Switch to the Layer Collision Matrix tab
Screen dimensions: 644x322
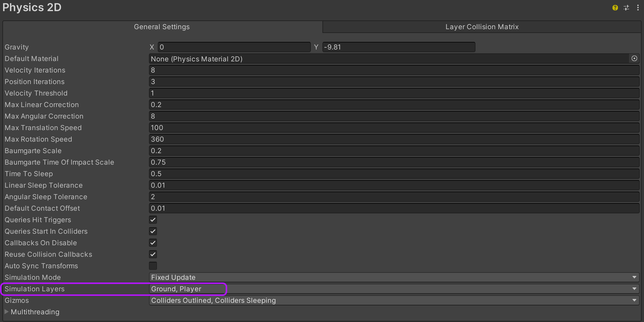pos(482,27)
